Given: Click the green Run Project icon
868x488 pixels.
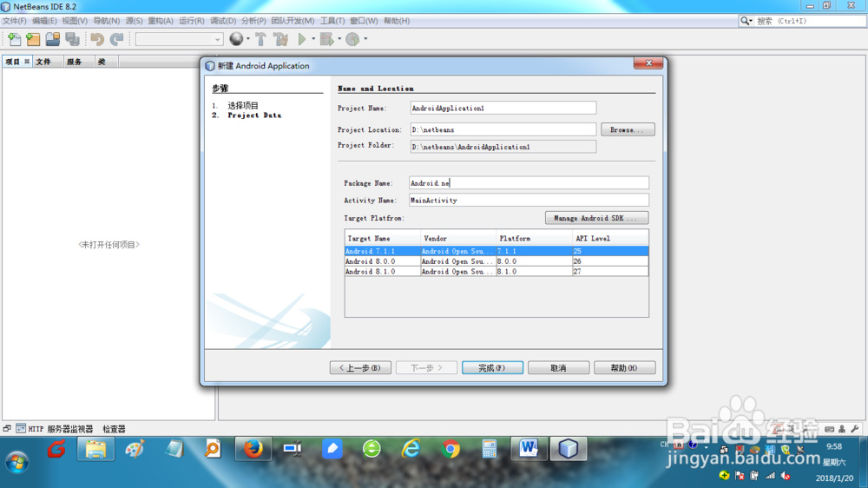Looking at the screenshot, I should tap(302, 39).
